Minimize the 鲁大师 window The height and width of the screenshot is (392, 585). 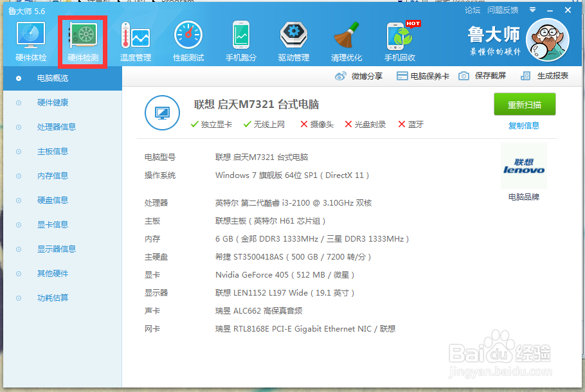coord(550,10)
